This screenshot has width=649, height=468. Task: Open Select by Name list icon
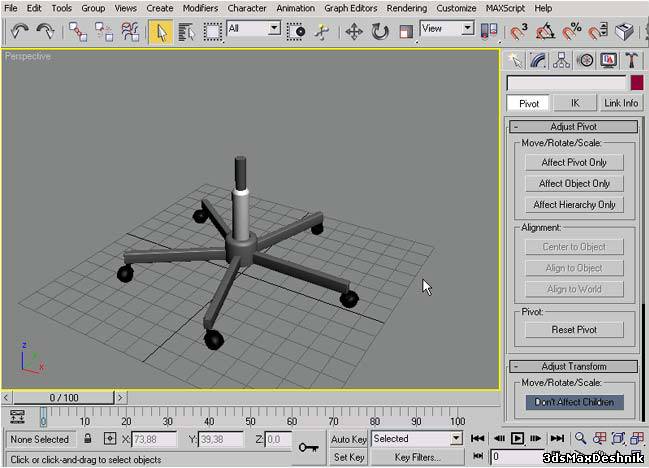pos(186,32)
